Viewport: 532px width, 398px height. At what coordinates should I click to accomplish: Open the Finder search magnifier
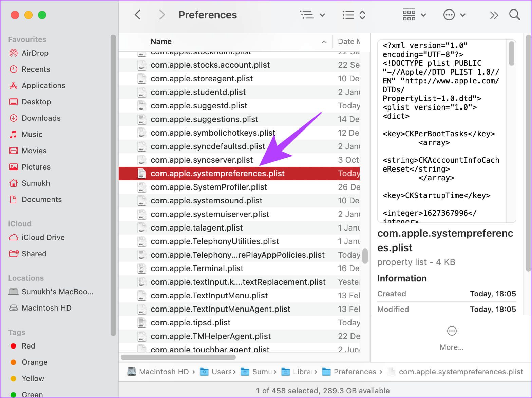click(514, 15)
